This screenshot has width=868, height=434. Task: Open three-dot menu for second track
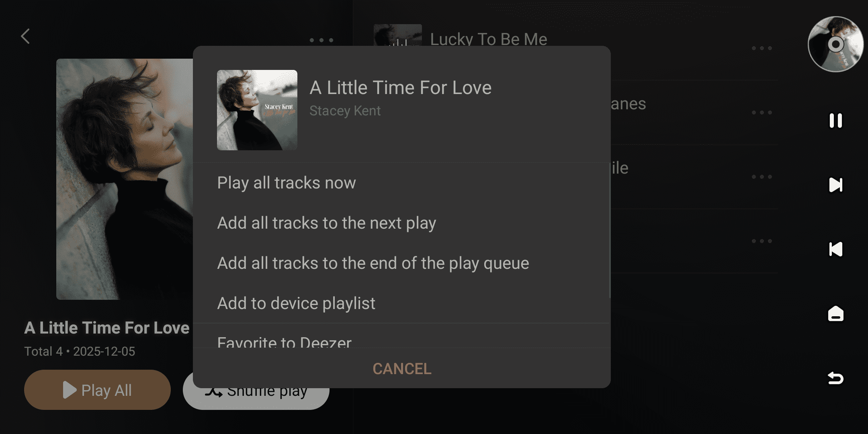tap(762, 113)
